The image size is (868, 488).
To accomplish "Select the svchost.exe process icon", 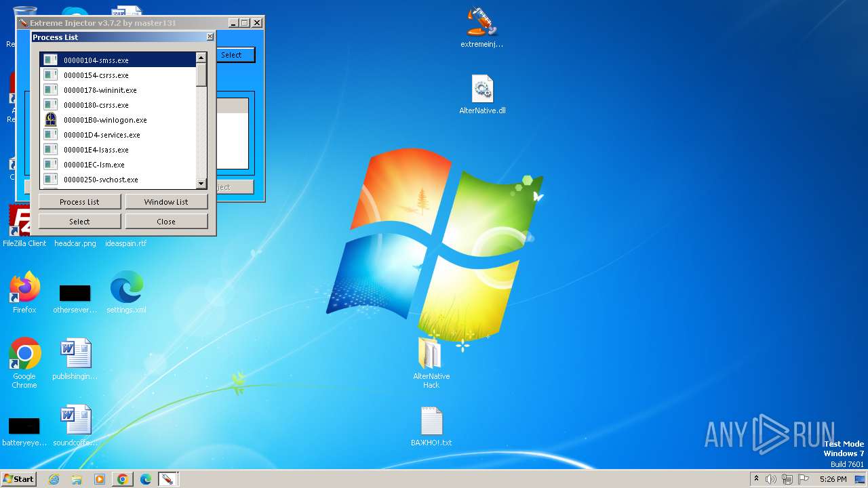I will (x=50, y=179).
